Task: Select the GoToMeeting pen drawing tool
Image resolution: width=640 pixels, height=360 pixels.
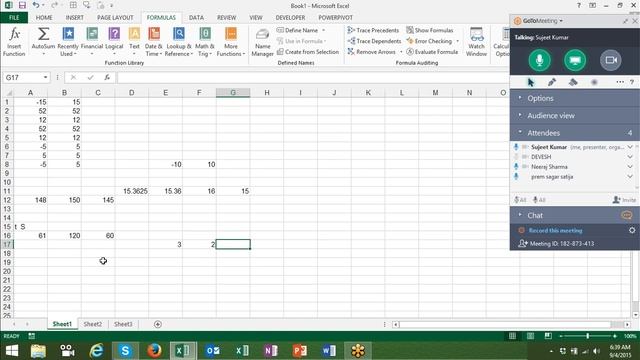Action: coord(552,82)
